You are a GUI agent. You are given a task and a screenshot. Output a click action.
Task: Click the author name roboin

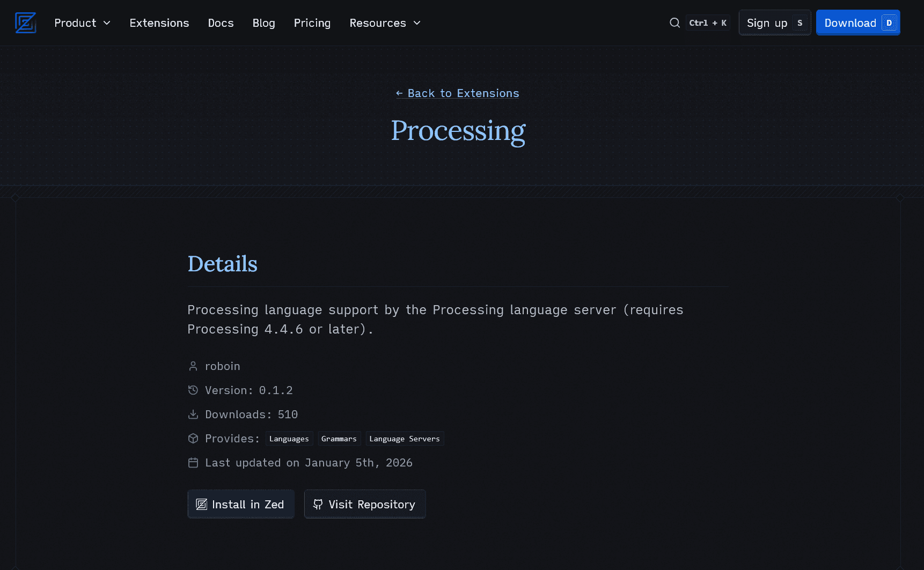pyautogui.click(x=223, y=366)
